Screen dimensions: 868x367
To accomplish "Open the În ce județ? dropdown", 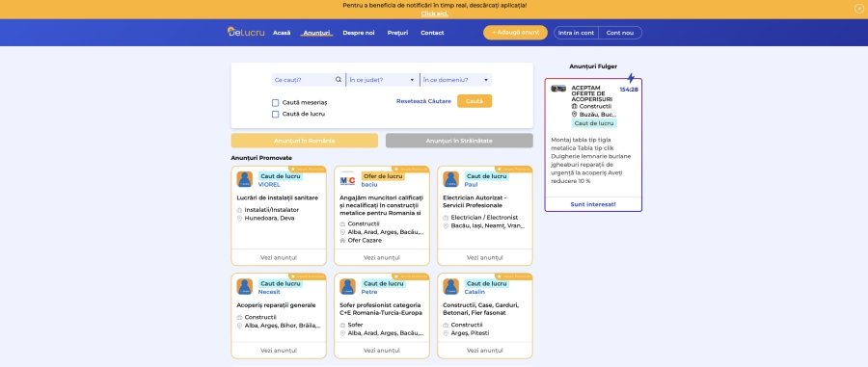I will click(x=382, y=80).
